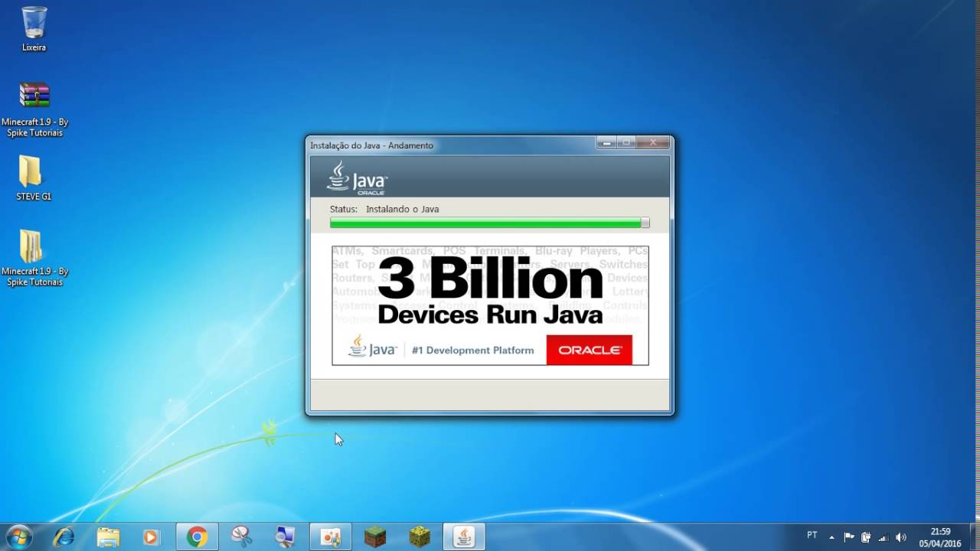980x551 pixels.
Task: Open Windows Media Player from taskbar
Action: coord(151,537)
